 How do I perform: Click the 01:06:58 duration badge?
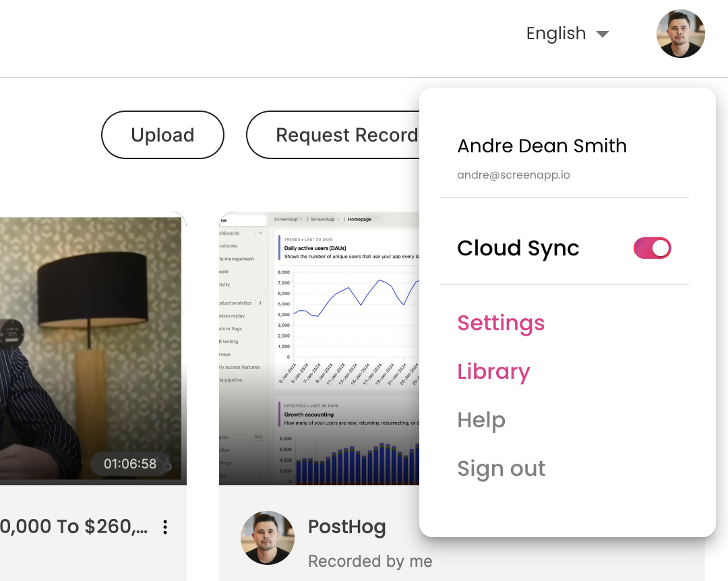pyautogui.click(x=131, y=464)
